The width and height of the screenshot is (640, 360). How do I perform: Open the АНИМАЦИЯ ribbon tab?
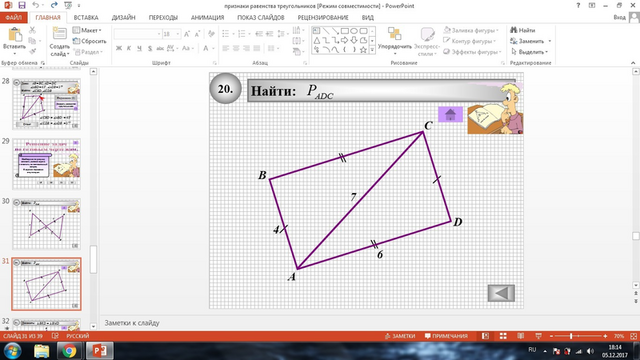point(207,18)
